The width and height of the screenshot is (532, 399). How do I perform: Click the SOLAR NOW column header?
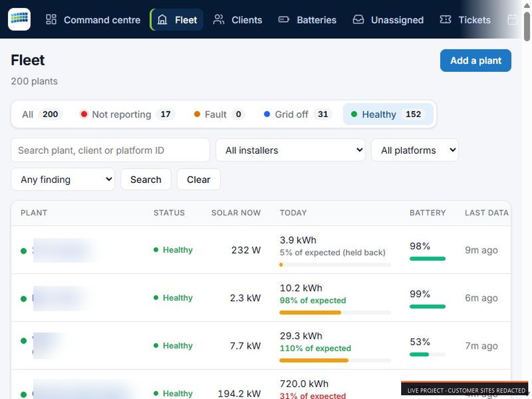[236, 213]
